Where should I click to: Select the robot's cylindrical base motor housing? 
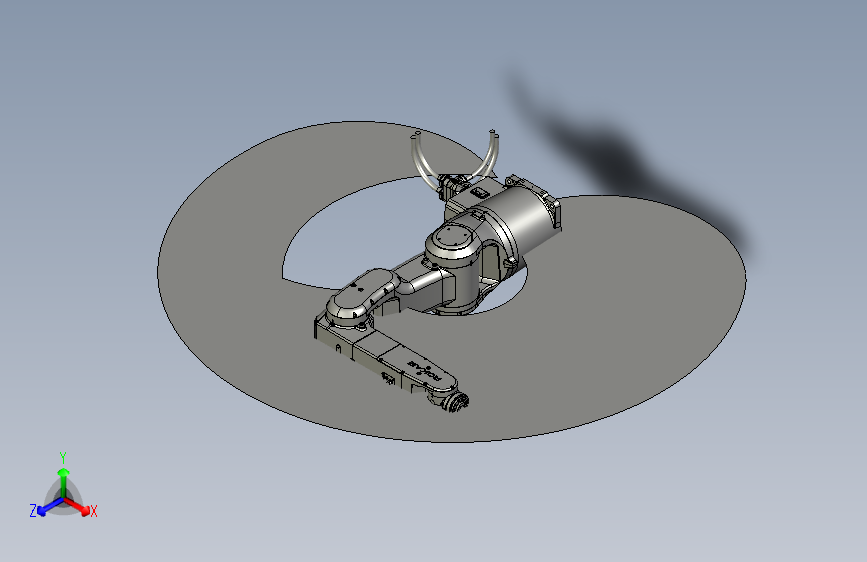tap(523, 218)
